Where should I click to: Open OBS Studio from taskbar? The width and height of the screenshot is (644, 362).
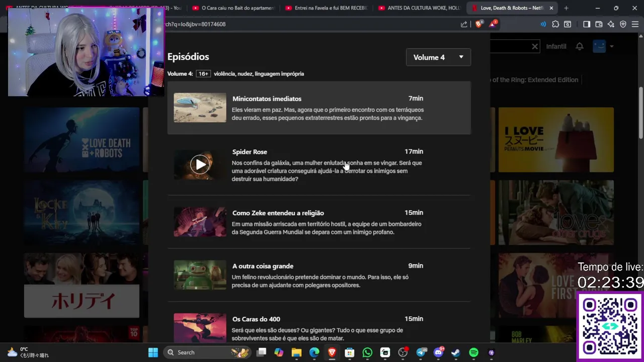pyautogui.click(x=403, y=352)
